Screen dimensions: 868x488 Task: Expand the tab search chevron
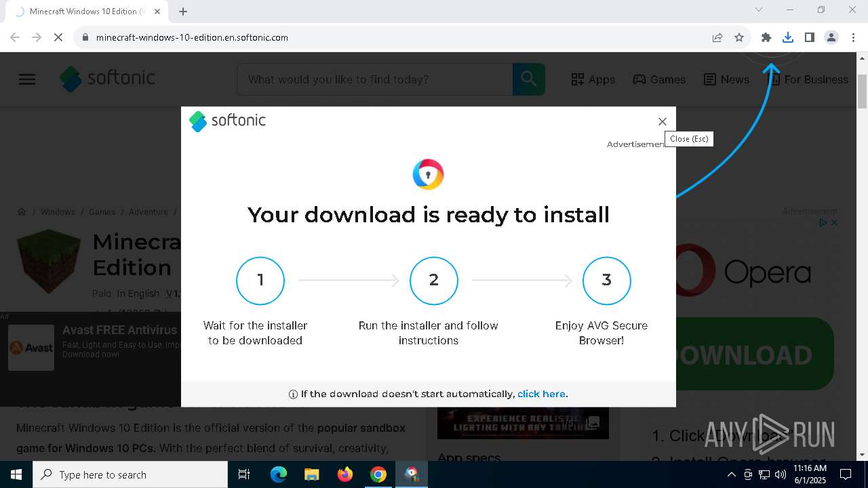click(759, 9)
